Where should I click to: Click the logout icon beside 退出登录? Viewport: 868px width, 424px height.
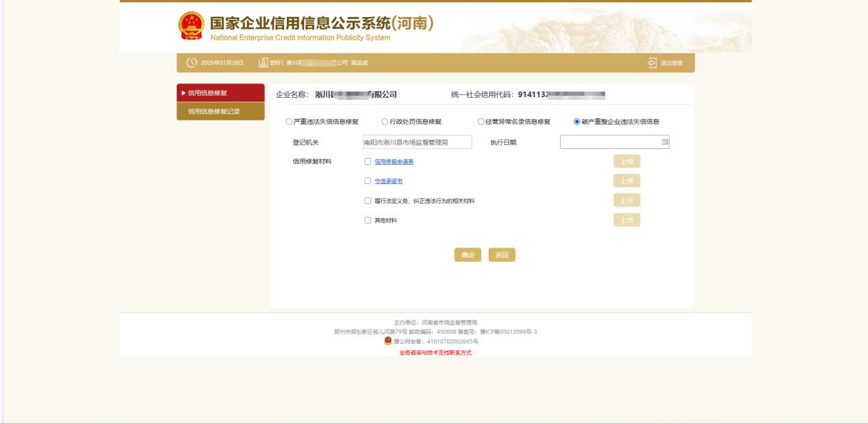(652, 63)
